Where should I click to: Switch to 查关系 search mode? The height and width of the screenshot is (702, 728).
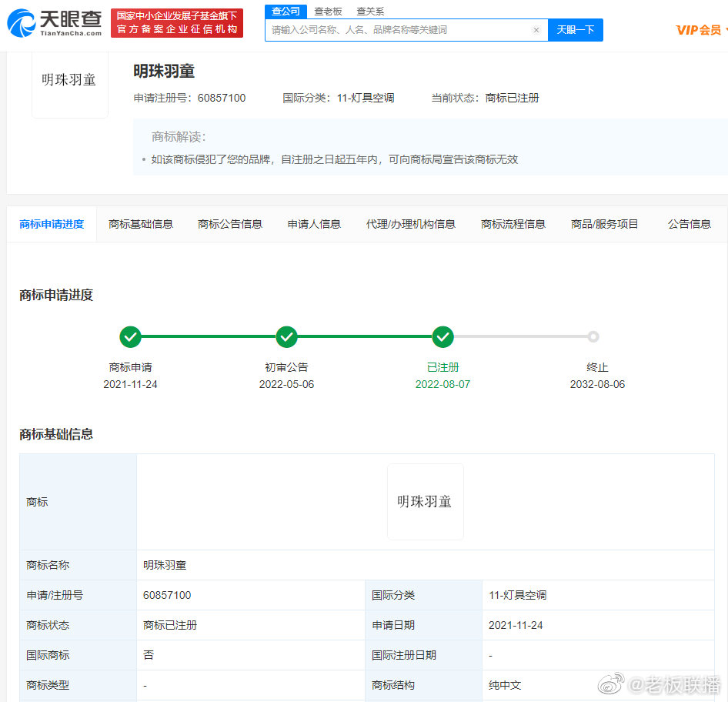click(x=370, y=12)
